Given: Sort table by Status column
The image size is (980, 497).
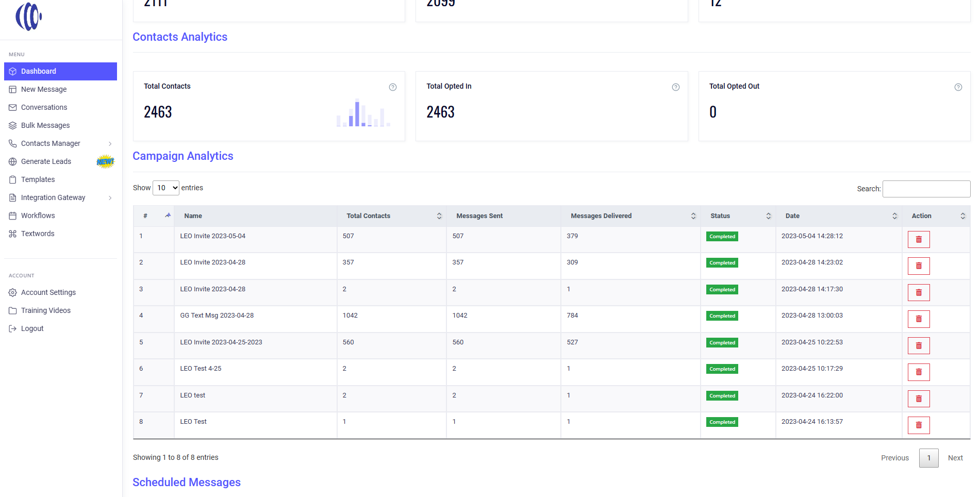Looking at the screenshot, I should click(738, 216).
